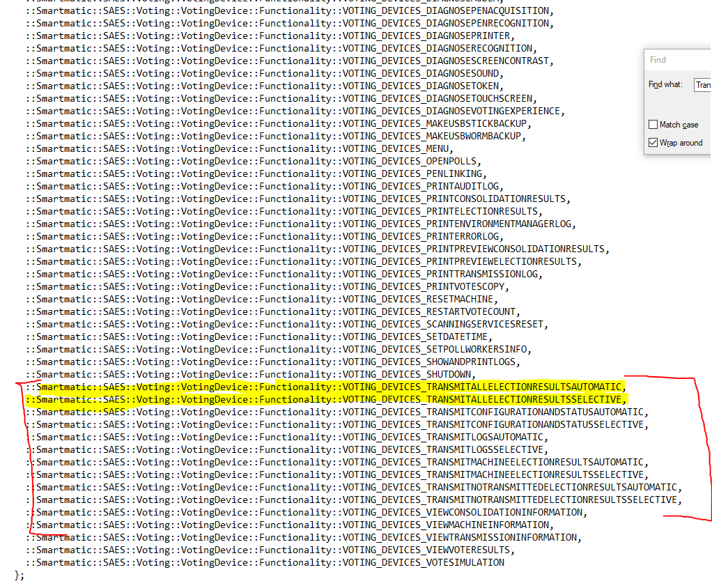
Task: Click the VOTING_DEVICES_TRANSMITLOGSSELECTIVE line
Action: click(286, 450)
